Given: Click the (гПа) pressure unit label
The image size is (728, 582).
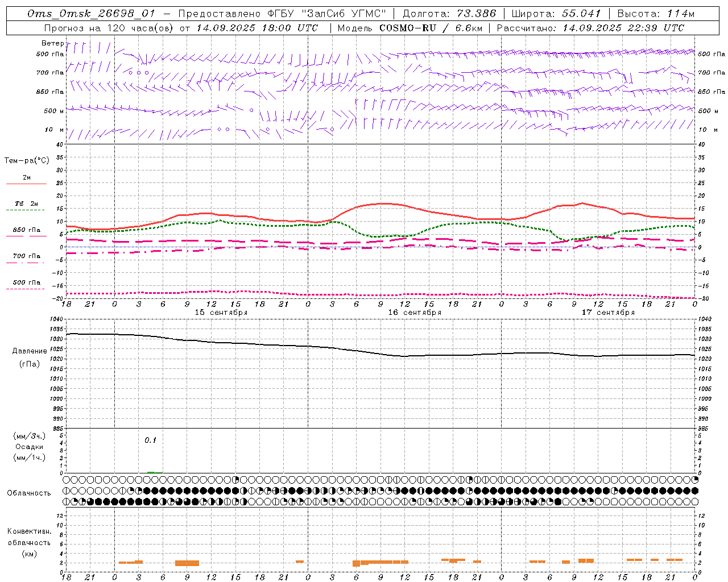Looking at the screenshot, I should (x=29, y=364).
